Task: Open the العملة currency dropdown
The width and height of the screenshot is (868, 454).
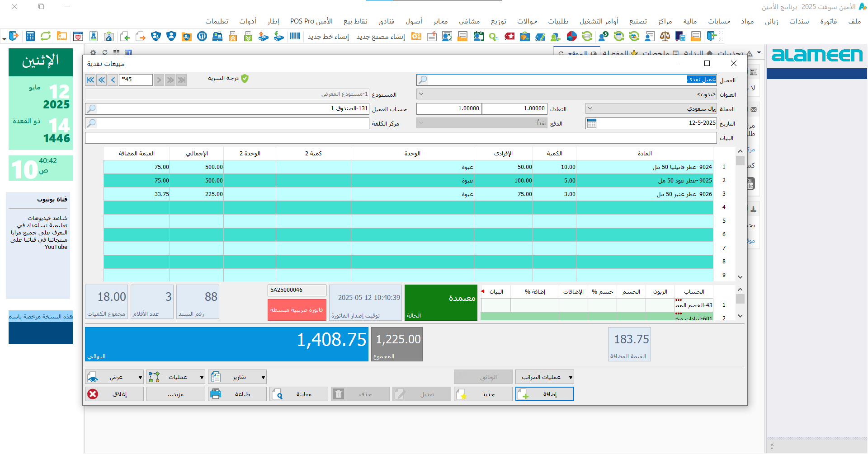Action: coord(590,109)
